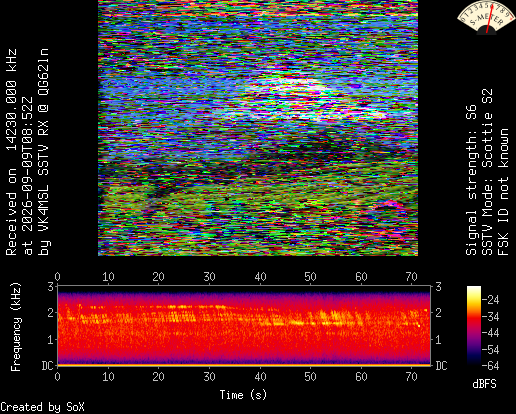This screenshot has height=414, width=516.
Task: Click the 'Frequency (kHz)' axis label
Action: (16, 327)
